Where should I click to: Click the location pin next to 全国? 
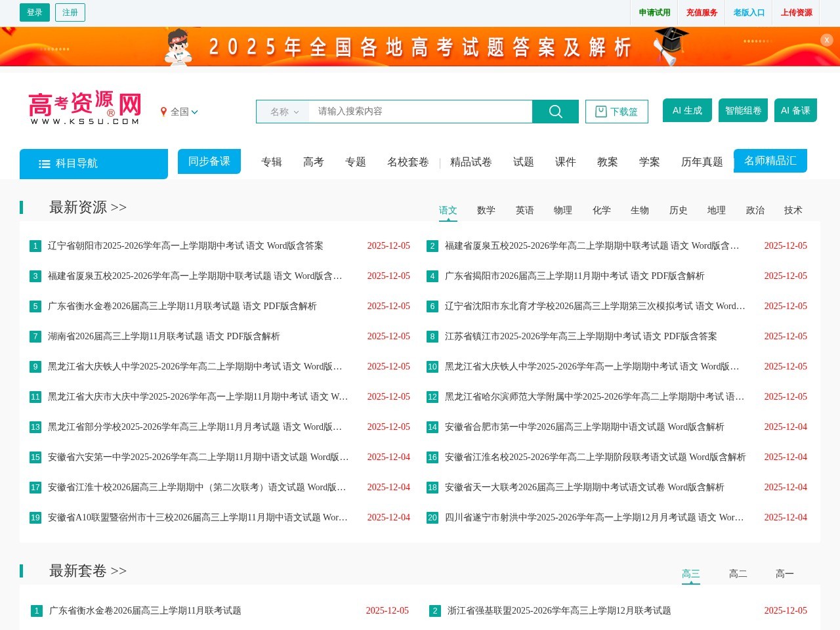(164, 112)
